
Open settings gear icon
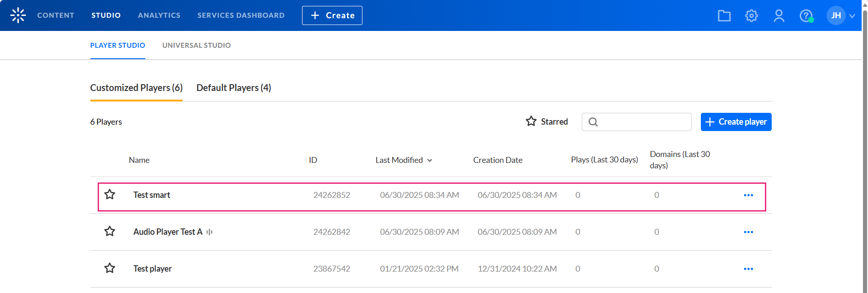click(x=751, y=16)
